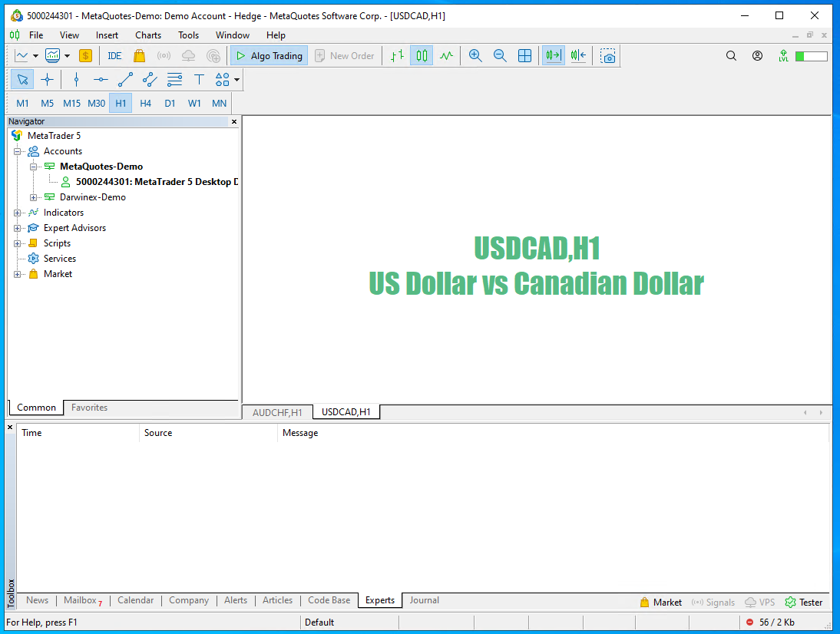Toggle Algo Trading on or off
This screenshot has height=634, width=840.
(269, 56)
